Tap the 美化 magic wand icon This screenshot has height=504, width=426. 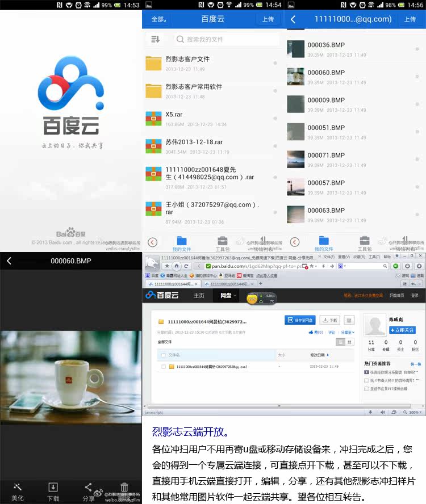click(x=18, y=487)
